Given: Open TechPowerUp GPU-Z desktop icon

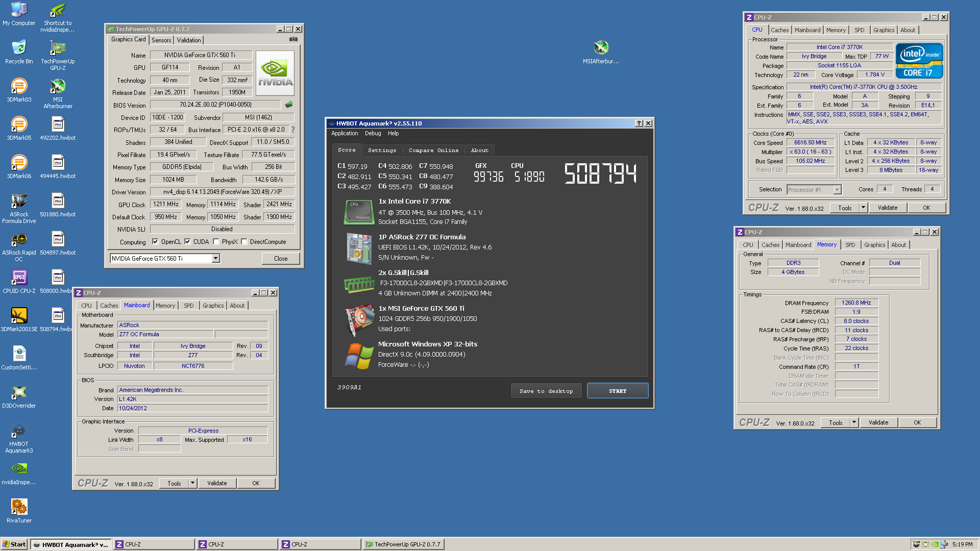Looking at the screenshot, I should (x=58, y=55).
